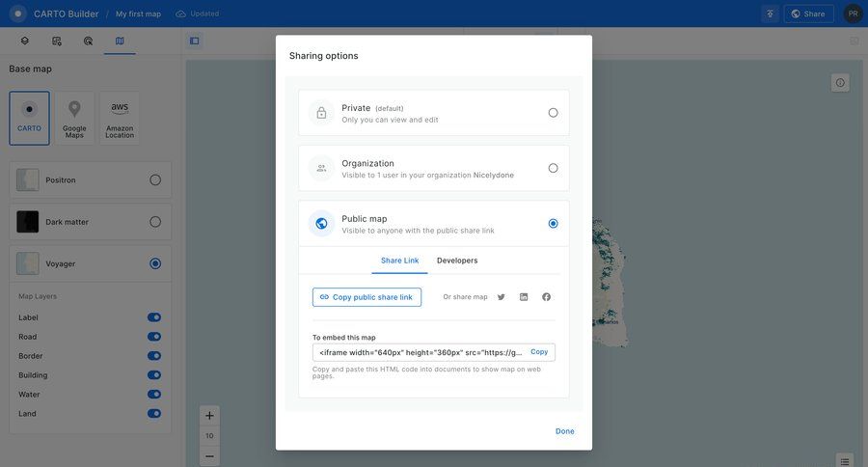Choose the Positron basemap style
This screenshot has height=467, width=868.
click(91, 180)
